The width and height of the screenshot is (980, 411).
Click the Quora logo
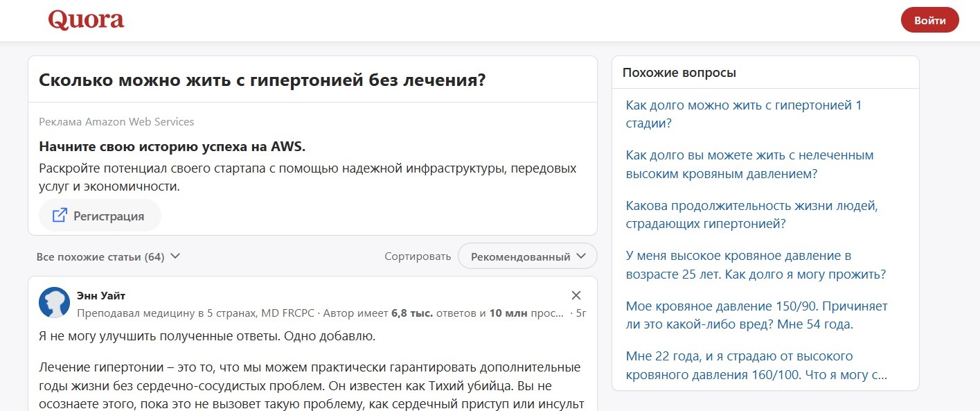(86, 20)
